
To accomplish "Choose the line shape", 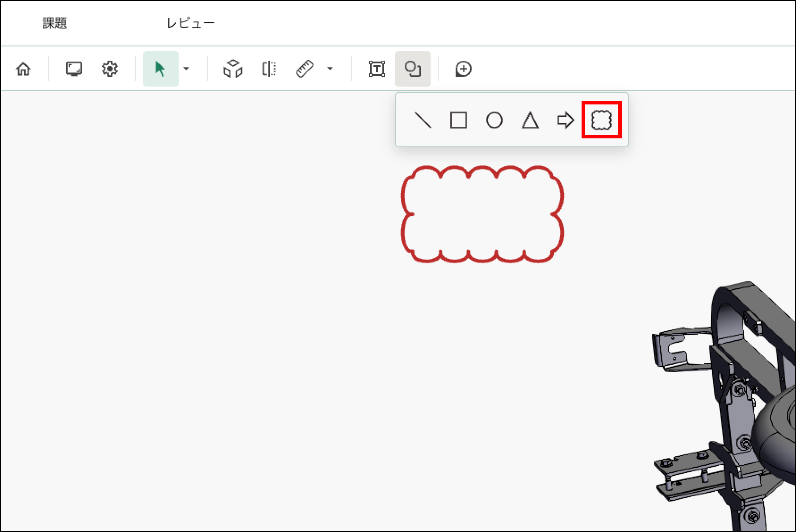I will point(423,120).
